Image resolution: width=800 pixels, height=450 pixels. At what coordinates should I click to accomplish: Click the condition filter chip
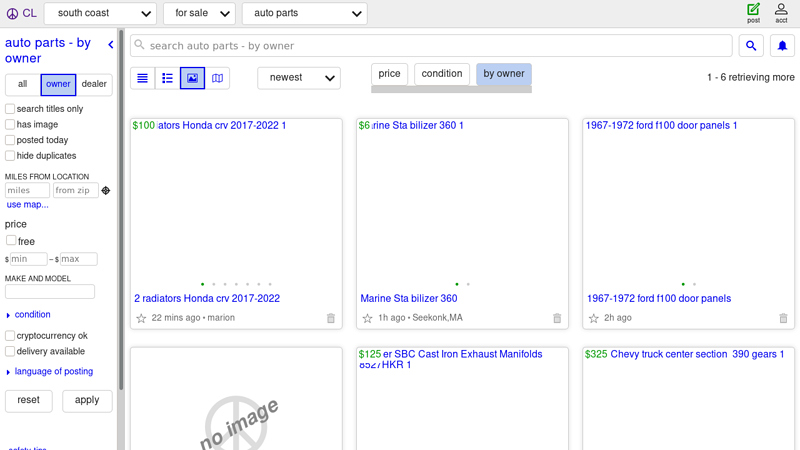tap(442, 74)
